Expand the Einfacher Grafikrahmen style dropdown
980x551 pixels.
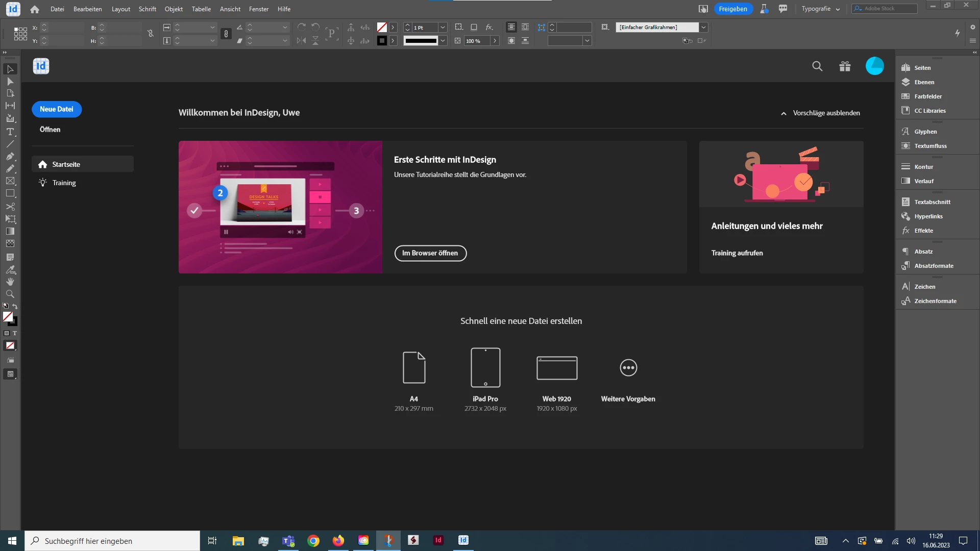click(x=703, y=27)
